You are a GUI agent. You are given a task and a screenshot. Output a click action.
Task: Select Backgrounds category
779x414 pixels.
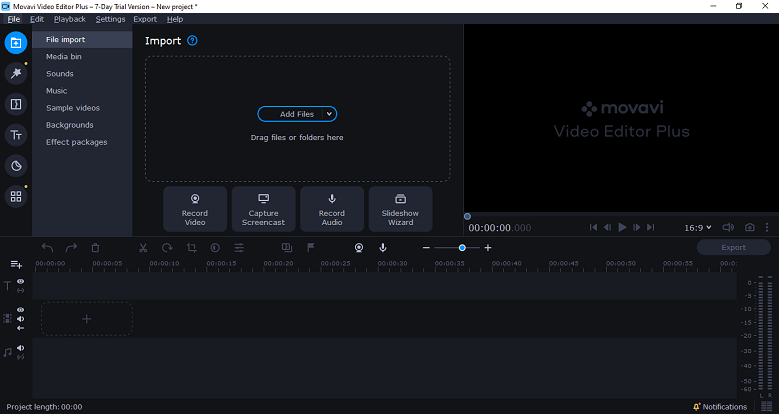[x=82, y=125]
